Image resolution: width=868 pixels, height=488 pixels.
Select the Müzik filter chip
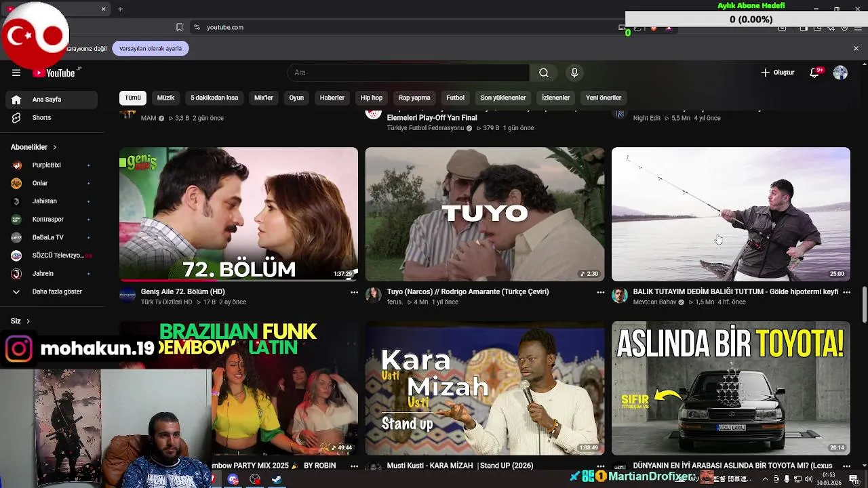point(165,98)
